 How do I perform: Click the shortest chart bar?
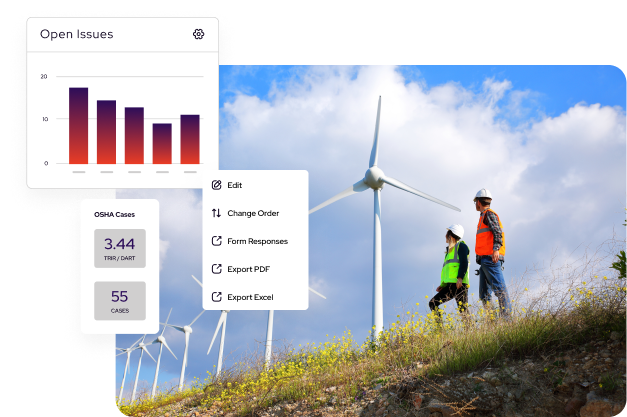point(162,144)
